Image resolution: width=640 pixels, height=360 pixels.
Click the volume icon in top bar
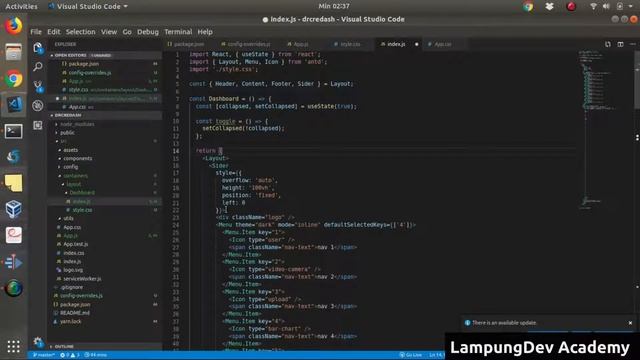(x=606, y=6)
